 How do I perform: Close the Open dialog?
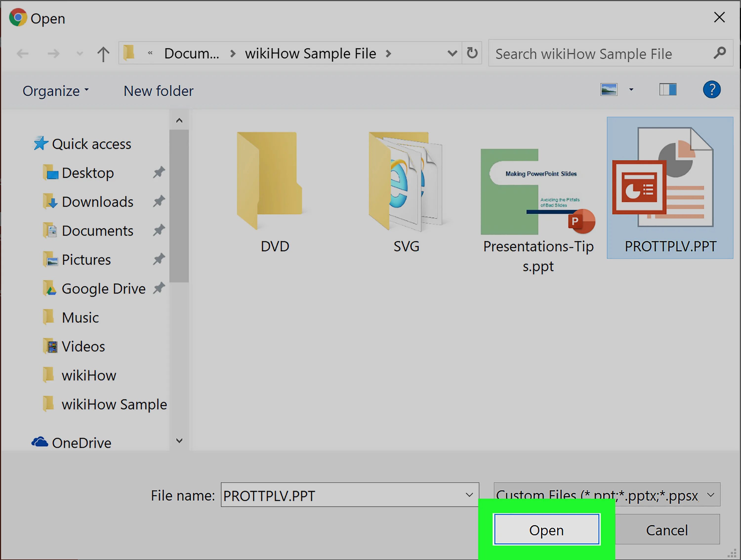[x=719, y=17]
